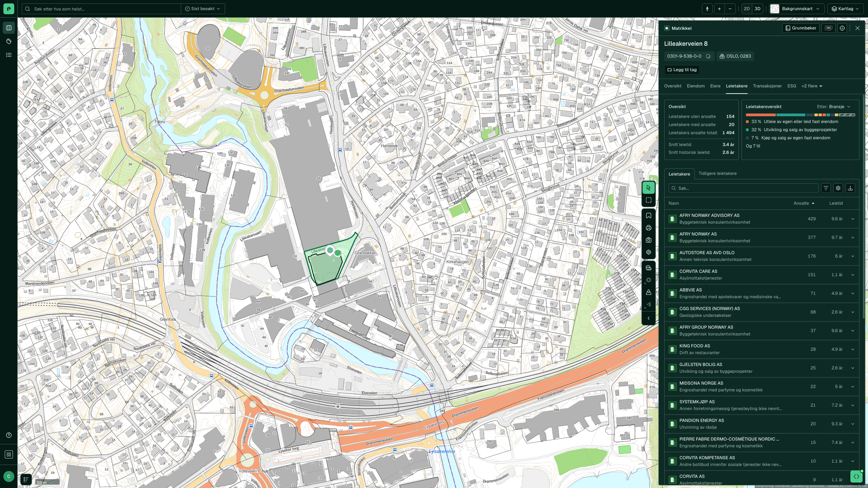Zoom in with the plus button
The height and width of the screenshot is (488, 868).
click(719, 9)
